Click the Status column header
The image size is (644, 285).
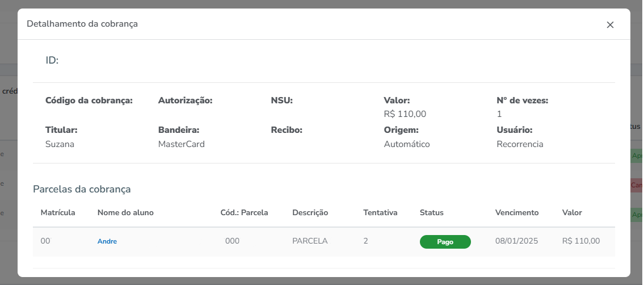[431, 212]
